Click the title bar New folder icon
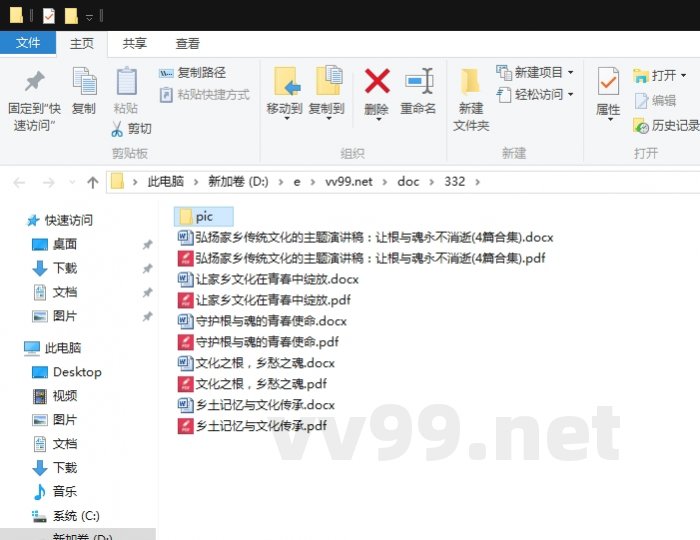This screenshot has width=700, height=540. pyautogui.click(x=71, y=16)
